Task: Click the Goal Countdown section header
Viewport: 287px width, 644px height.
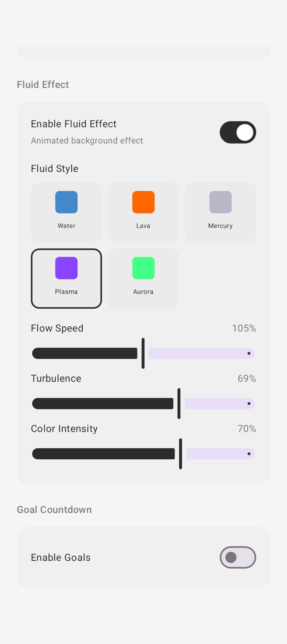Action: point(54,509)
